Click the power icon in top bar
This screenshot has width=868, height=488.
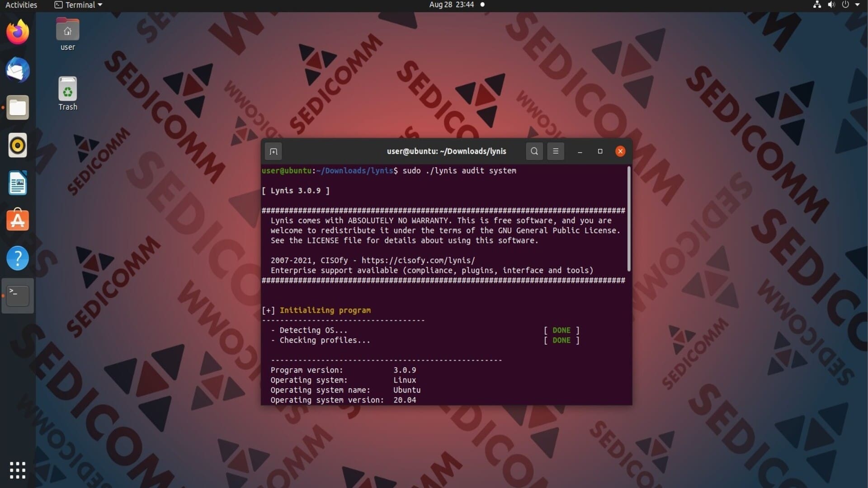click(x=845, y=5)
